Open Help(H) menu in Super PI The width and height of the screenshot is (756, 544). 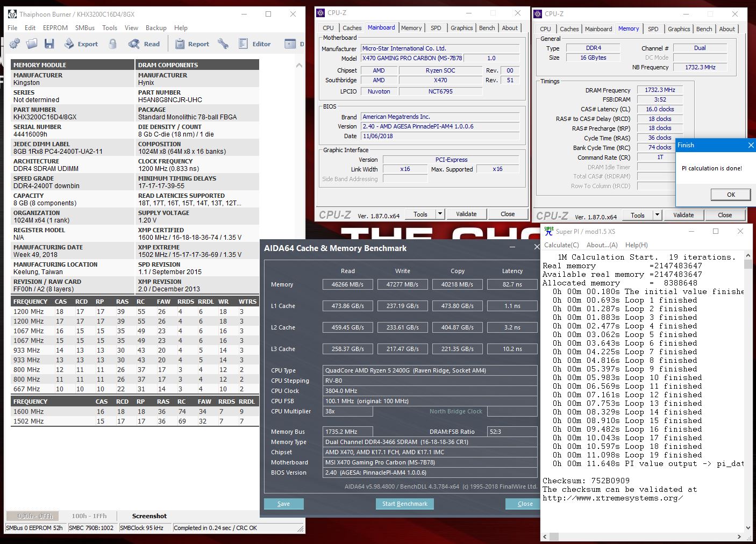click(x=636, y=245)
